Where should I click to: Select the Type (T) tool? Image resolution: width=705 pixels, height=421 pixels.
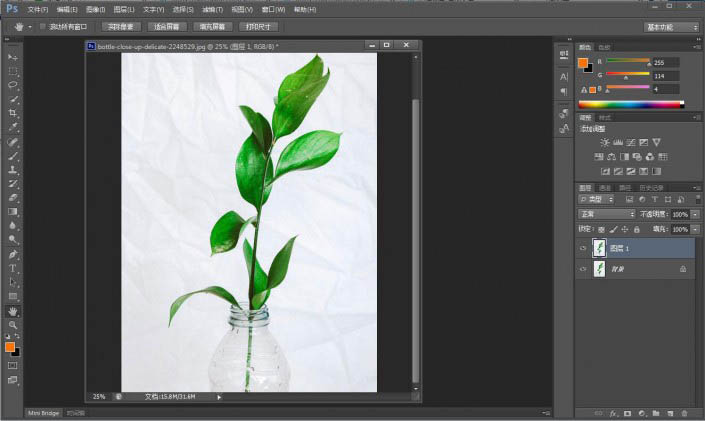13,269
